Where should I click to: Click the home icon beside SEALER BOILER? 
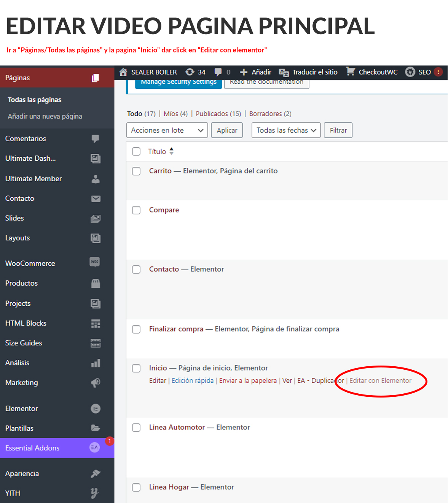click(123, 72)
